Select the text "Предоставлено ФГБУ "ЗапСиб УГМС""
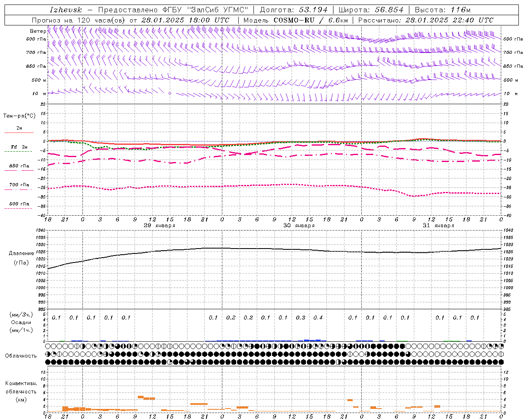Image resolution: width=525 pixels, height=420 pixels. pyautogui.click(x=173, y=10)
